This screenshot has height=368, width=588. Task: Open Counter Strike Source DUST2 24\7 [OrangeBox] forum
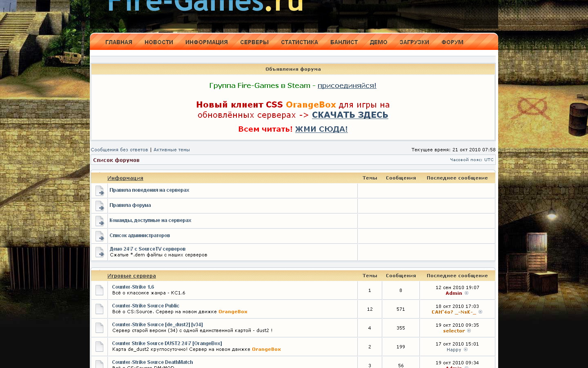click(x=167, y=343)
